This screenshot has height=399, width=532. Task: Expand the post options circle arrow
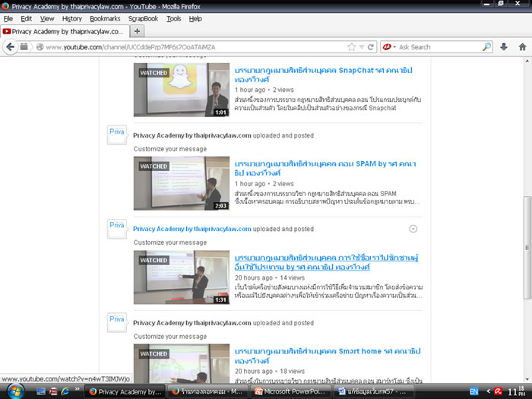[413, 229]
